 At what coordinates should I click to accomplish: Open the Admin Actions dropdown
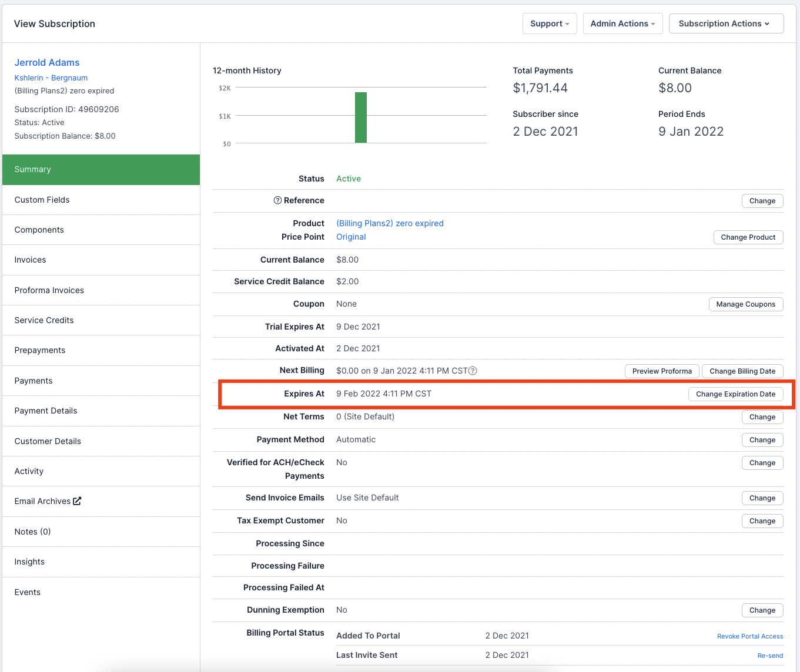tap(622, 23)
